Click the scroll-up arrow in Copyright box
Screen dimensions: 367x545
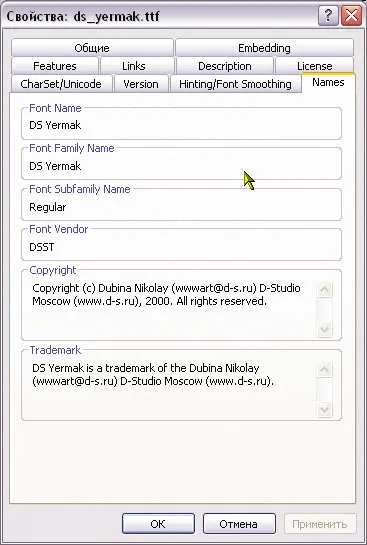coord(325,289)
